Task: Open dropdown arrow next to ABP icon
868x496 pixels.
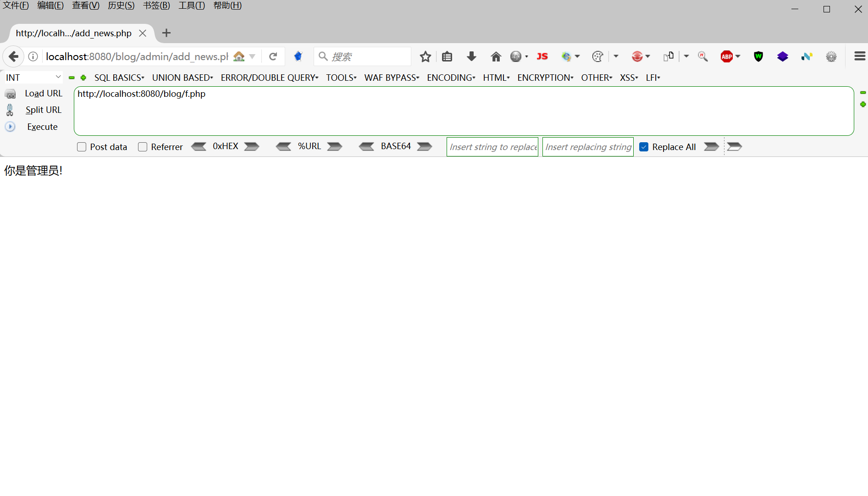Action: click(x=738, y=56)
